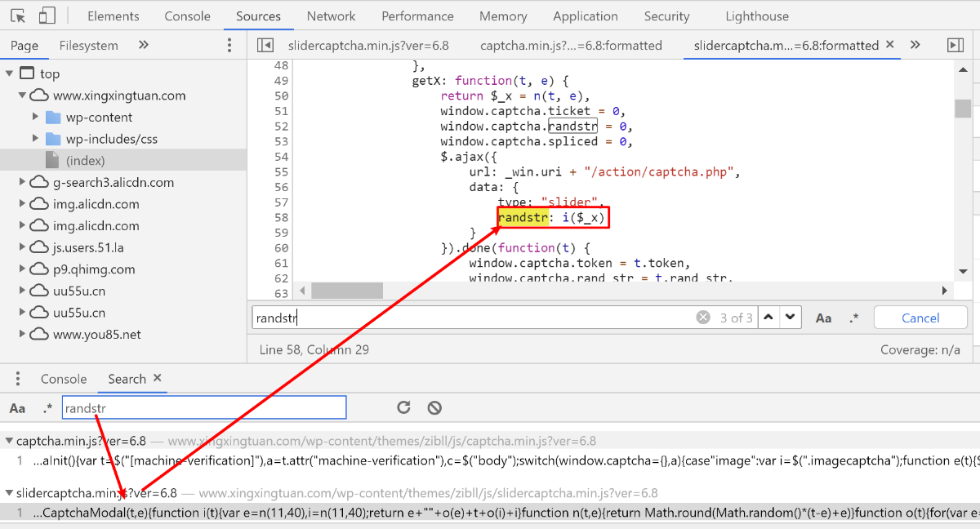Screen dimensions: 980x529
Task: Open the Memory panel tab
Action: point(503,16)
